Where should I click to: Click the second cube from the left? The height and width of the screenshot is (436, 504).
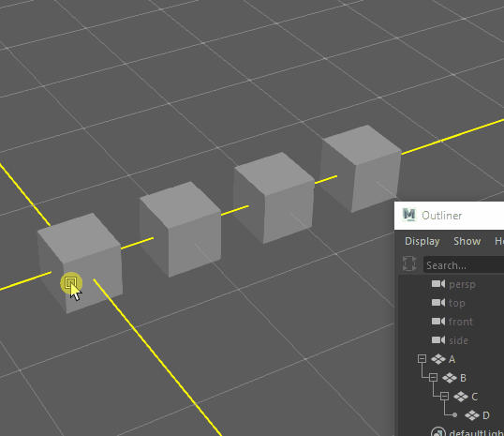pyautogui.click(x=181, y=229)
